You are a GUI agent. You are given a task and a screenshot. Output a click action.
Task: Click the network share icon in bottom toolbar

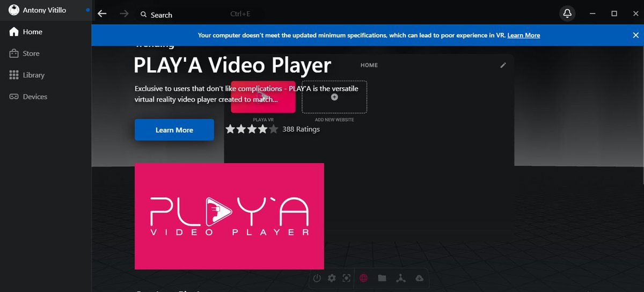coord(400,278)
